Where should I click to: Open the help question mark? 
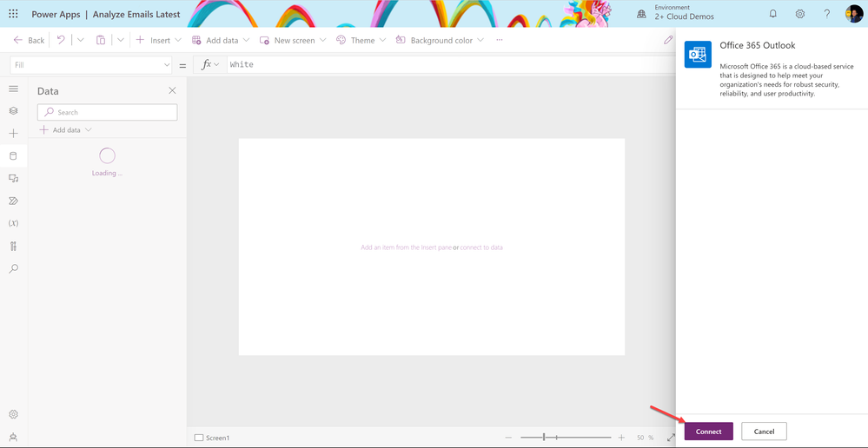click(x=827, y=15)
